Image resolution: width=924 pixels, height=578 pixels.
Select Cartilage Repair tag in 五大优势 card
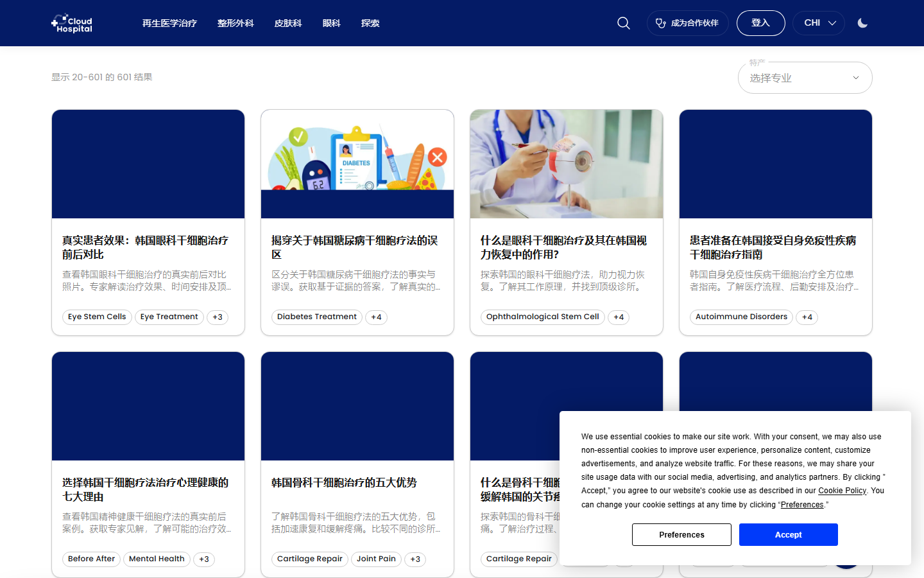[x=310, y=559]
